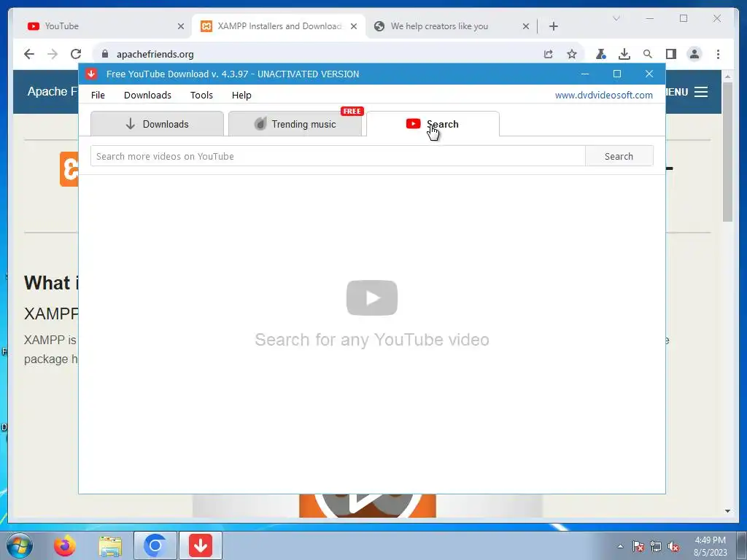Screen dimensions: 747x560
Task: Open Chrome three-dot menu
Action: coord(718,54)
